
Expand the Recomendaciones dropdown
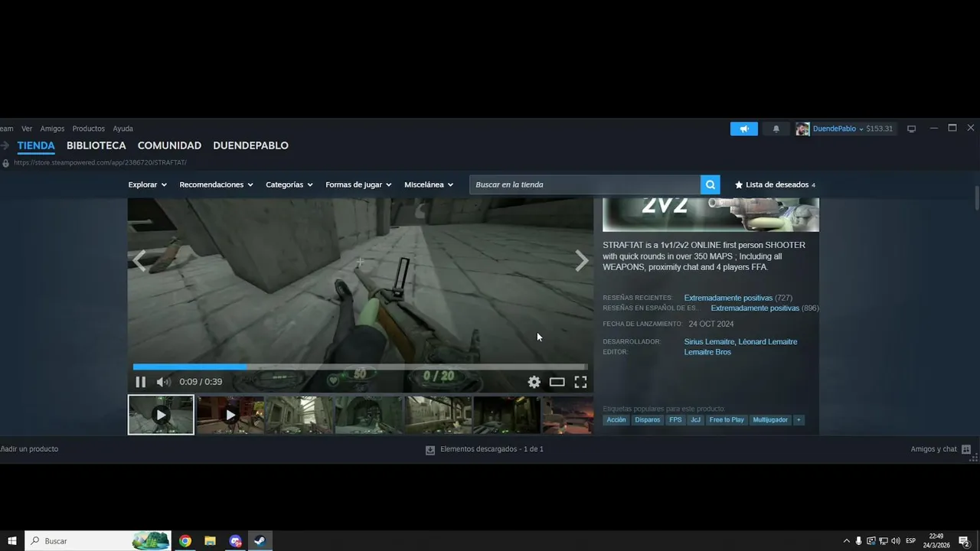click(x=216, y=184)
